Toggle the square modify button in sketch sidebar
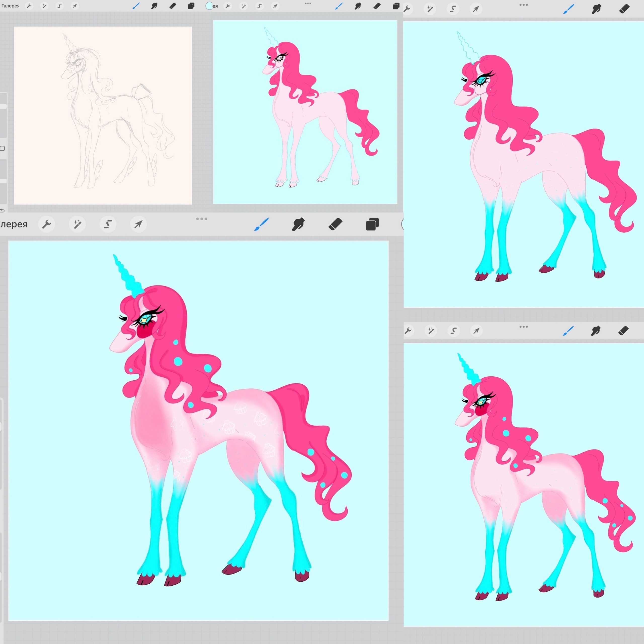Screen dimensions: 644x644 coord(2,148)
